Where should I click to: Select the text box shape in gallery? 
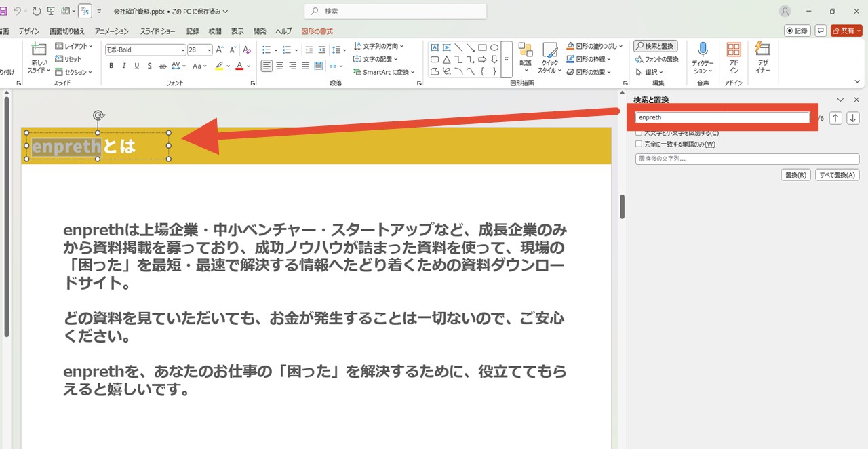(435, 47)
